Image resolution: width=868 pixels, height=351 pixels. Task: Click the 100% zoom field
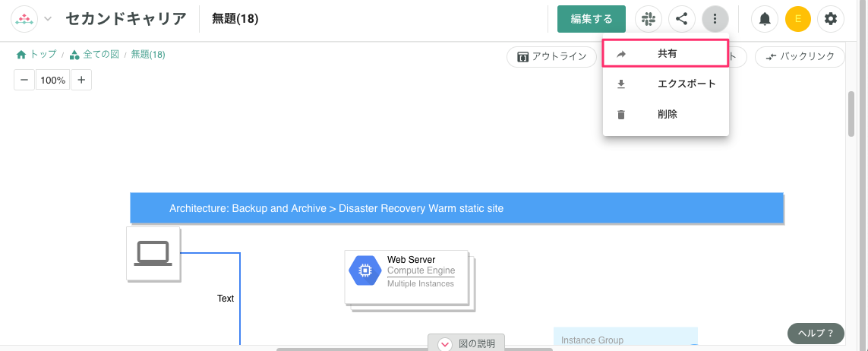tap(52, 80)
